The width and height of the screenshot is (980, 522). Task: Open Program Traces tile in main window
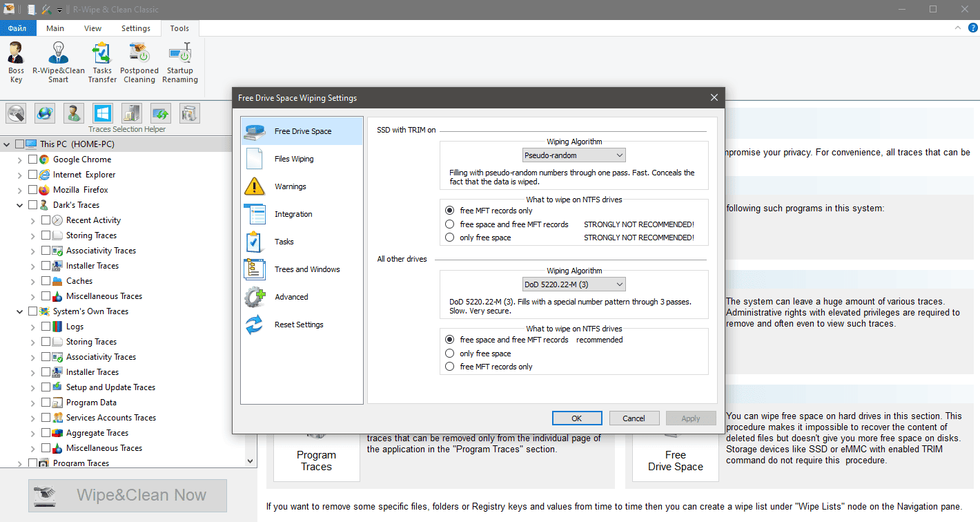(x=317, y=457)
